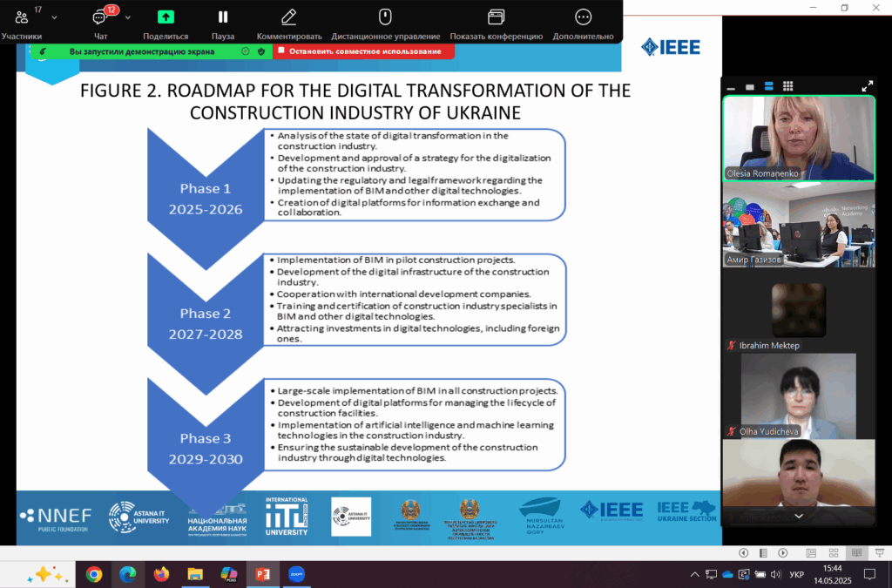
Task: Select Амир Газизов video tile
Action: [x=799, y=225]
